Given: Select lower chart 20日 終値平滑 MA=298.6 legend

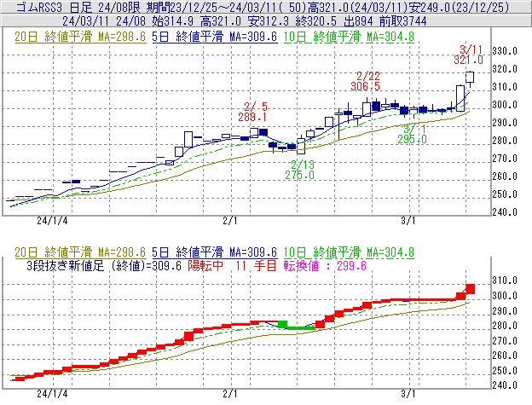Looking at the screenshot, I should pyautogui.click(x=80, y=252).
